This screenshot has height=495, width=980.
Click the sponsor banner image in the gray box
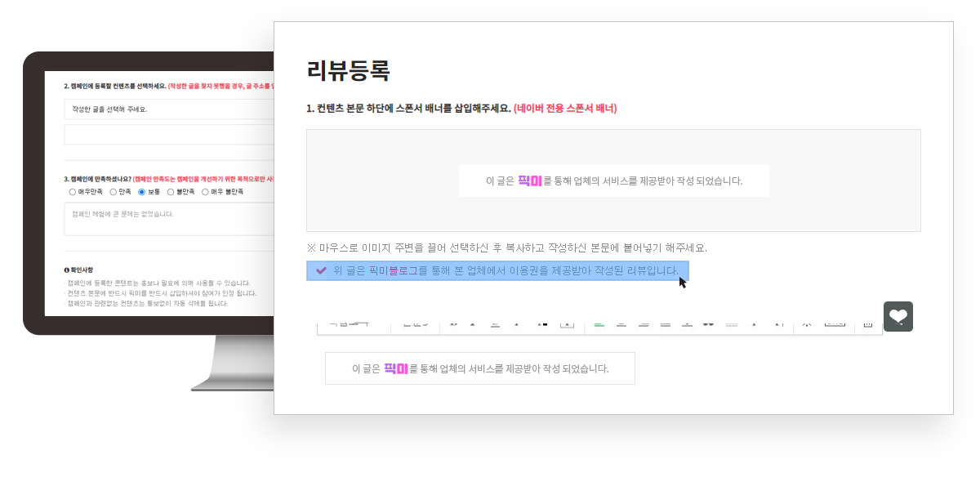[x=614, y=181]
